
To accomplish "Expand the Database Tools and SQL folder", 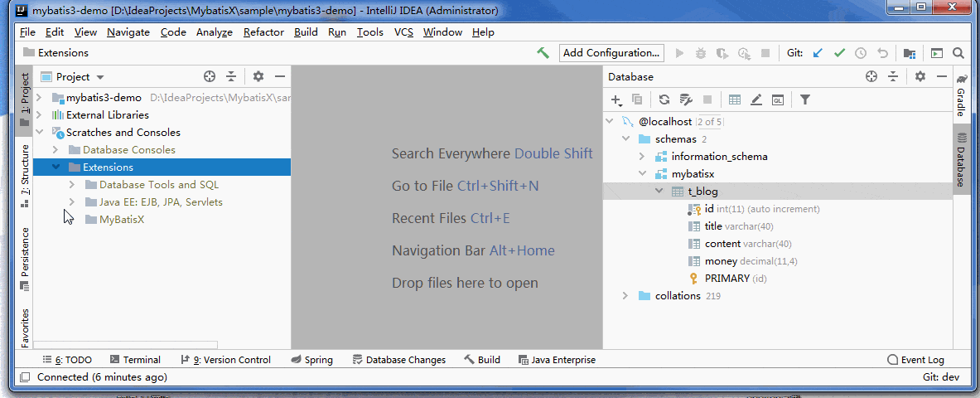I will tap(72, 185).
